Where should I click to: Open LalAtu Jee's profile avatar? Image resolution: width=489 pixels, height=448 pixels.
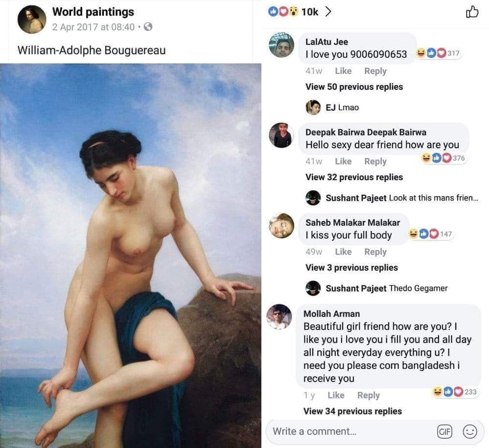[281, 46]
